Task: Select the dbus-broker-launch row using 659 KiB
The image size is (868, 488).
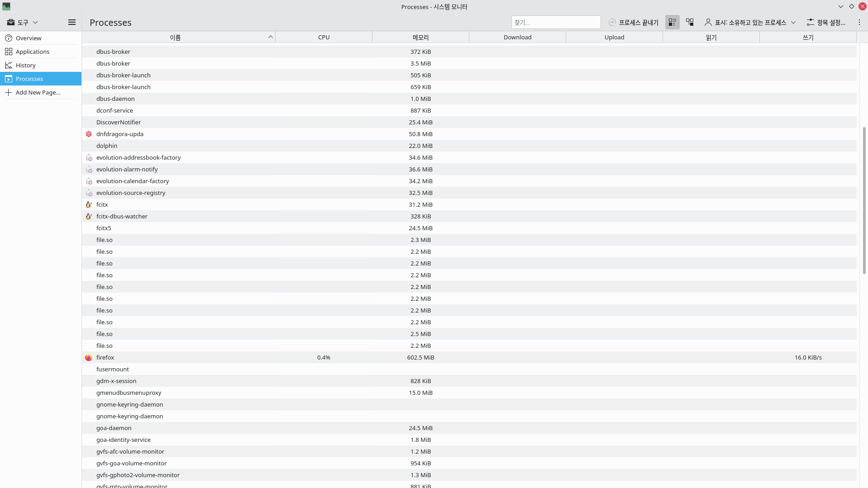Action: point(469,87)
